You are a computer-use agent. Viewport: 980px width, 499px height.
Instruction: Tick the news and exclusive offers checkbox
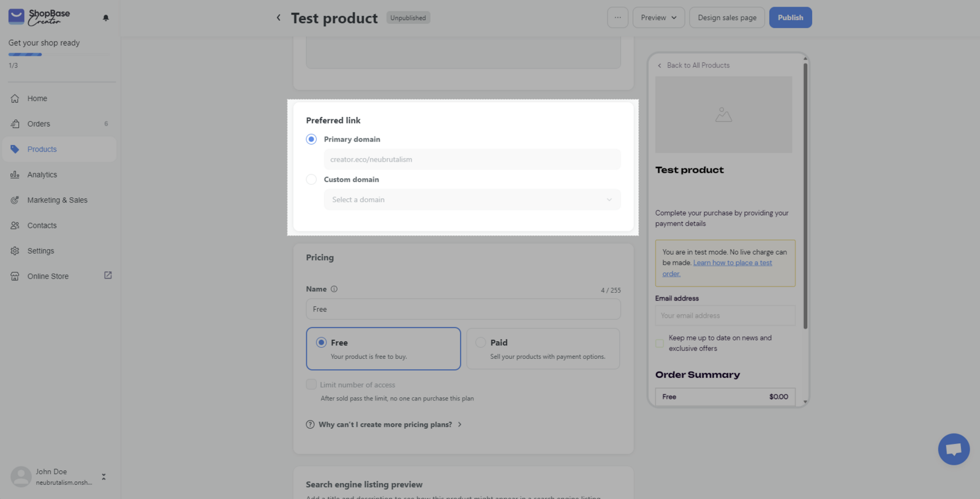660,343
